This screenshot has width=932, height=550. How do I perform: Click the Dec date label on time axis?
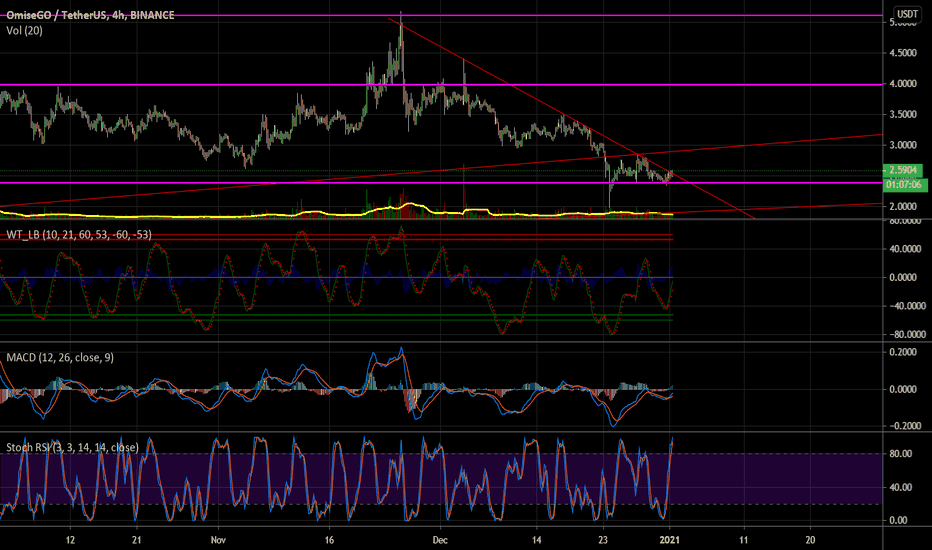tap(440, 540)
